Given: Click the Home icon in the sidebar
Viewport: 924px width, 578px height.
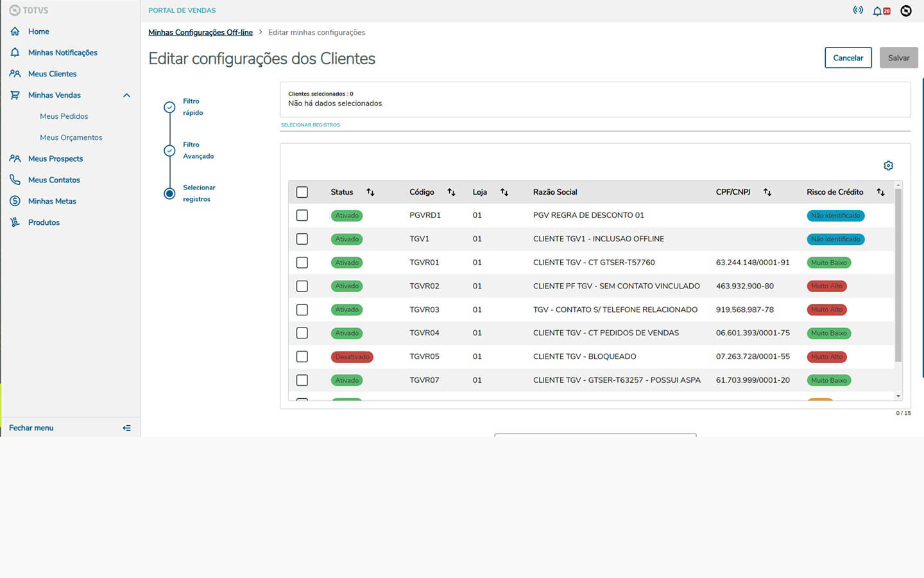Looking at the screenshot, I should point(15,31).
